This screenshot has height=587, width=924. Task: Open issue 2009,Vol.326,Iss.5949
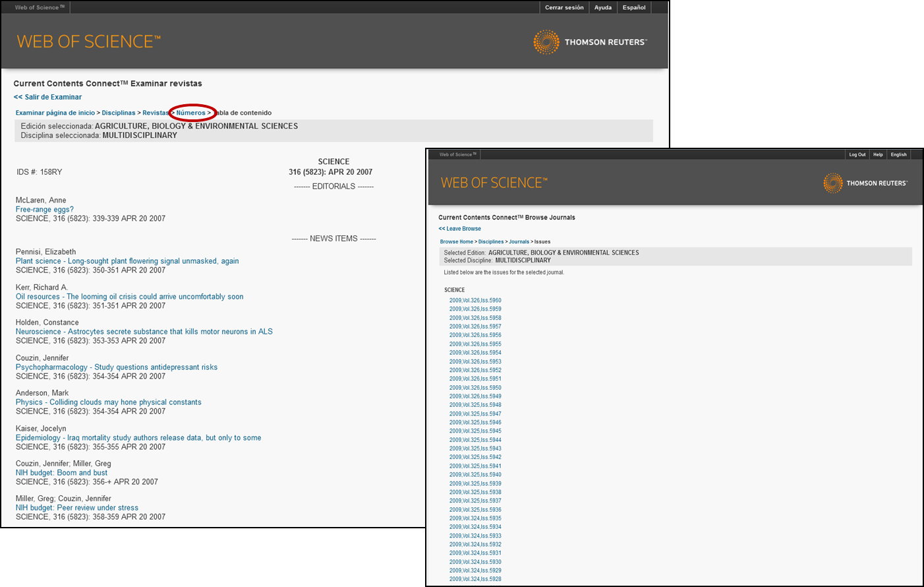click(x=475, y=396)
